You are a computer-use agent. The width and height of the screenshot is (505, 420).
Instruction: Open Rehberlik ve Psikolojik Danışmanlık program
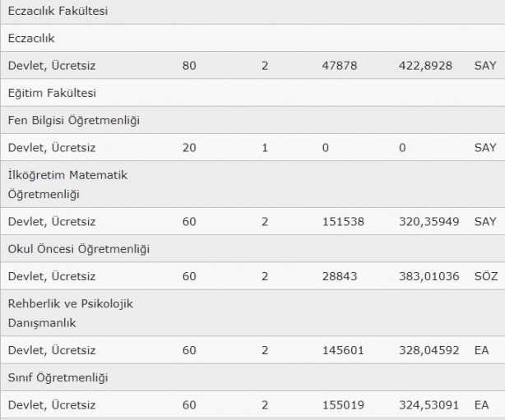pyautogui.click(x=70, y=313)
